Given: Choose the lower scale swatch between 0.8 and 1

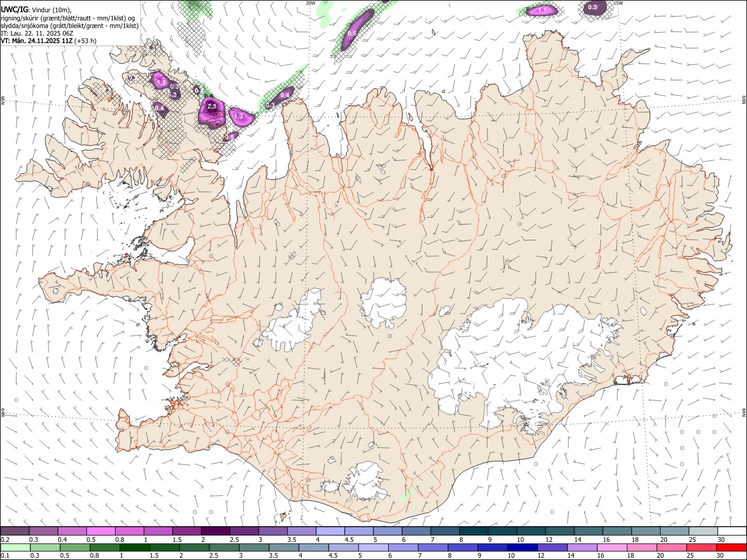Looking at the screenshot, I should coord(104,548).
